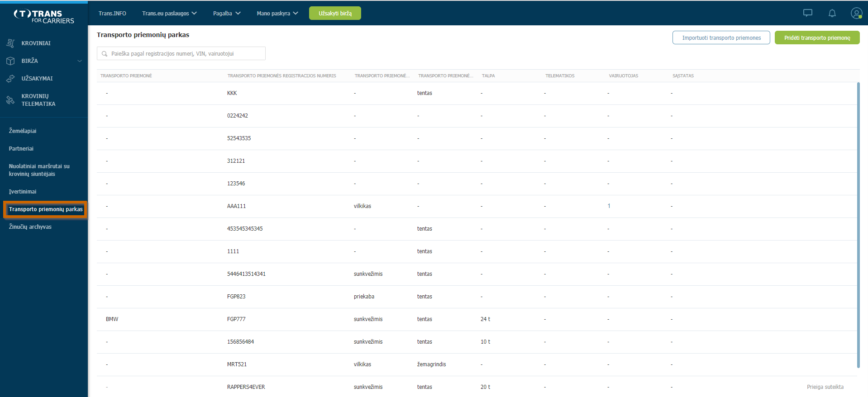Image resolution: width=868 pixels, height=397 pixels.
Task: Select registration number 123546
Action: coord(236,184)
